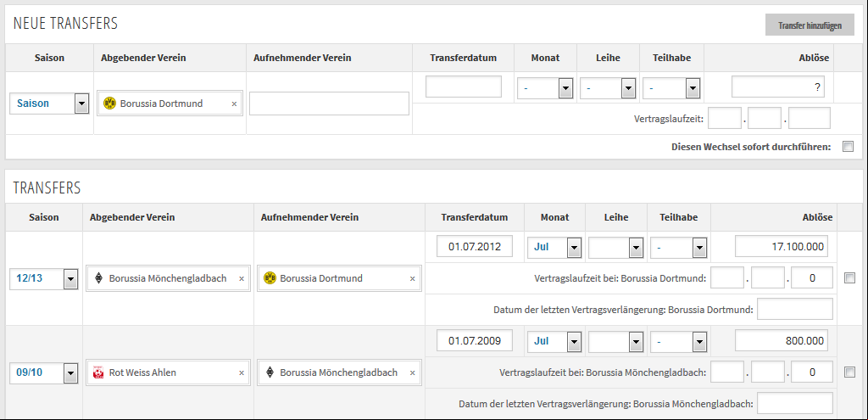Screen dimensions: 868x420
Task: Open the Leihe dropdown in Neue Transfers
Action: [607, 87]
